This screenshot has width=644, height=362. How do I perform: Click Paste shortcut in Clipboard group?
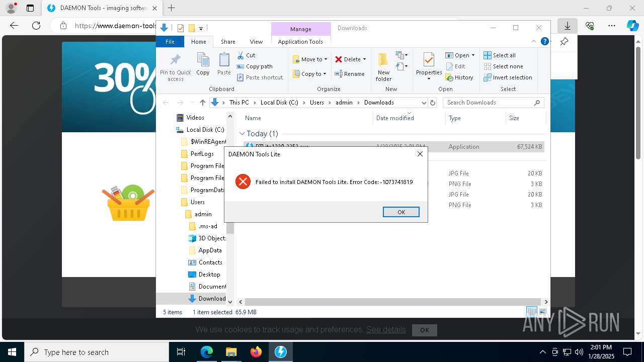pos(260,77)
